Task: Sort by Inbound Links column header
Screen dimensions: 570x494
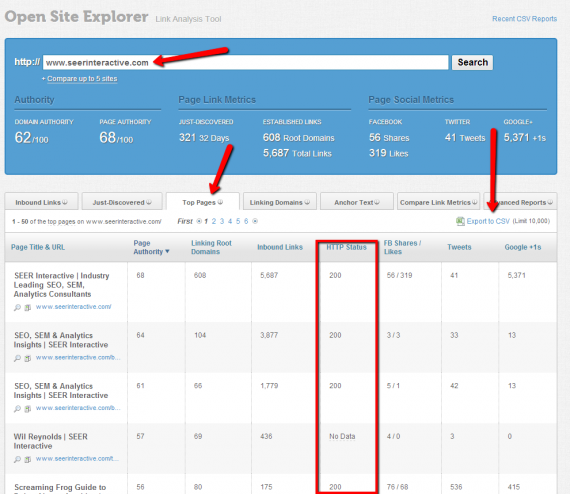Action: [x=280, y=247]
